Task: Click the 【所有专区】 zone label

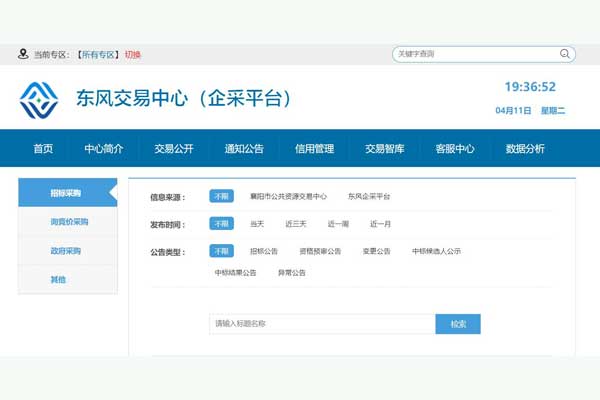Action: coord(98,55)
